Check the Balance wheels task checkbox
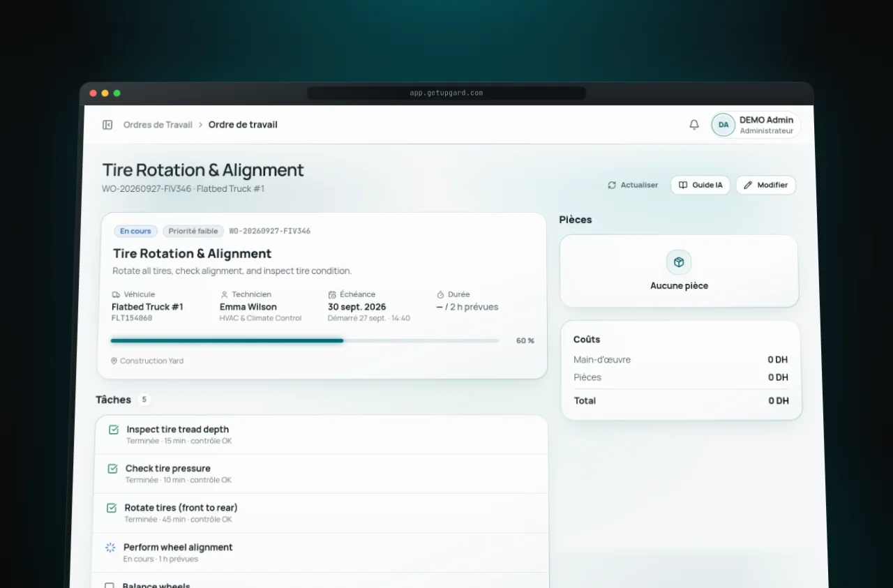 click(x=110, y=586)
